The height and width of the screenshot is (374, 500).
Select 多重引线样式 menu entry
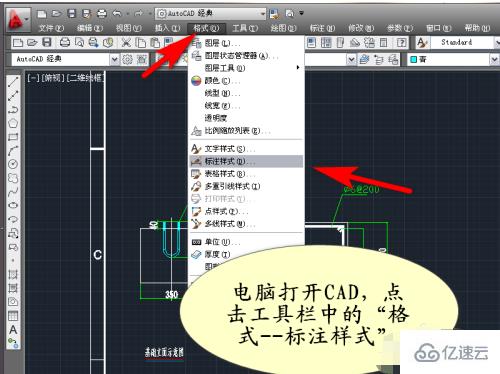click(247, 186)
